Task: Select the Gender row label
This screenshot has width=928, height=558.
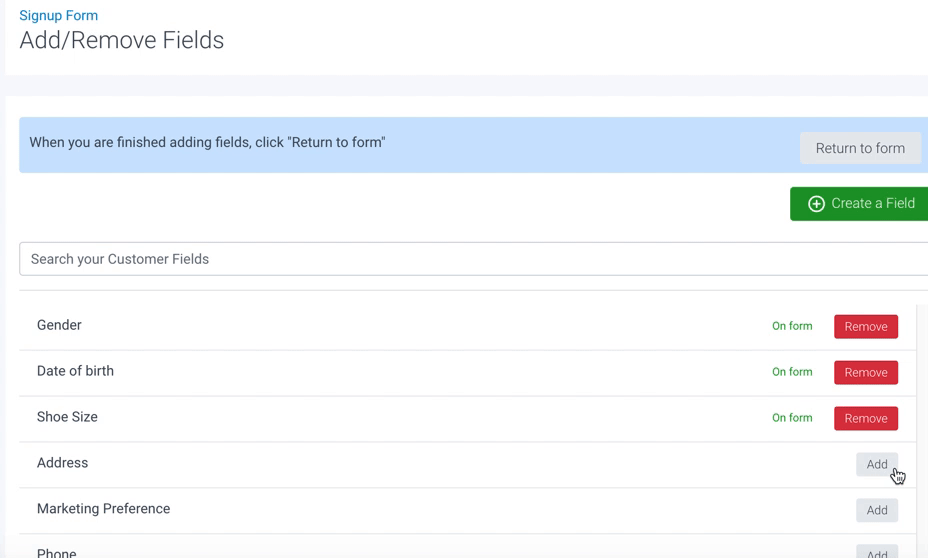Action: [59, 325]
